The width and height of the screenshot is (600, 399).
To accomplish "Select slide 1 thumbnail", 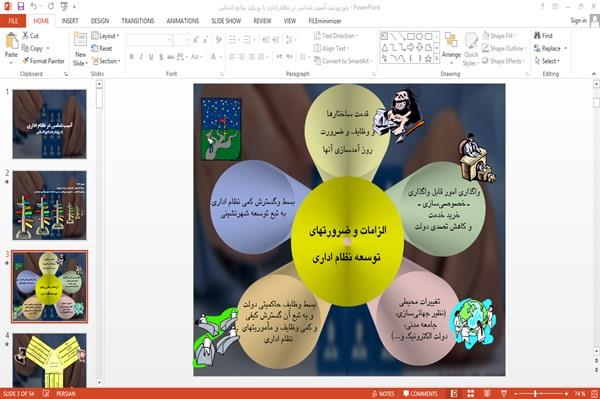I will 49,124.
